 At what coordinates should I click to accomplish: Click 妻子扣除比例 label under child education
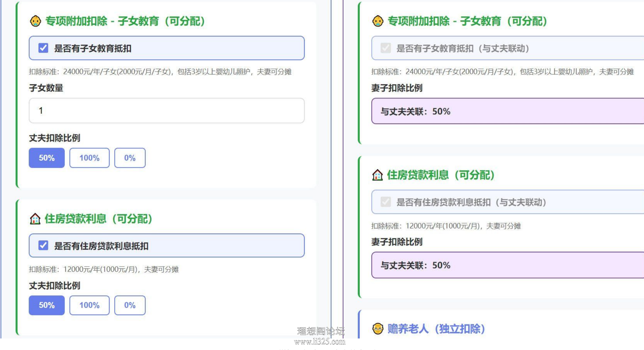pyautogui.click(x=397, y=88)
